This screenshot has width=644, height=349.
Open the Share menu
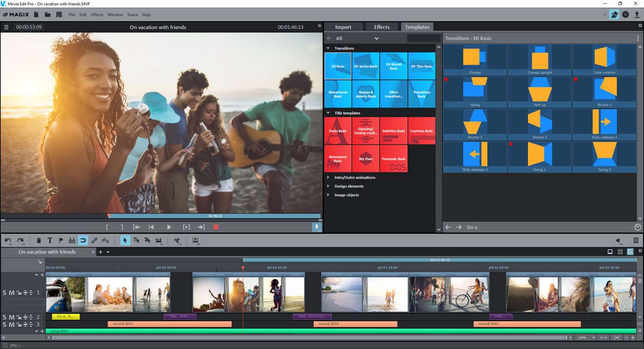click(132, 15)
